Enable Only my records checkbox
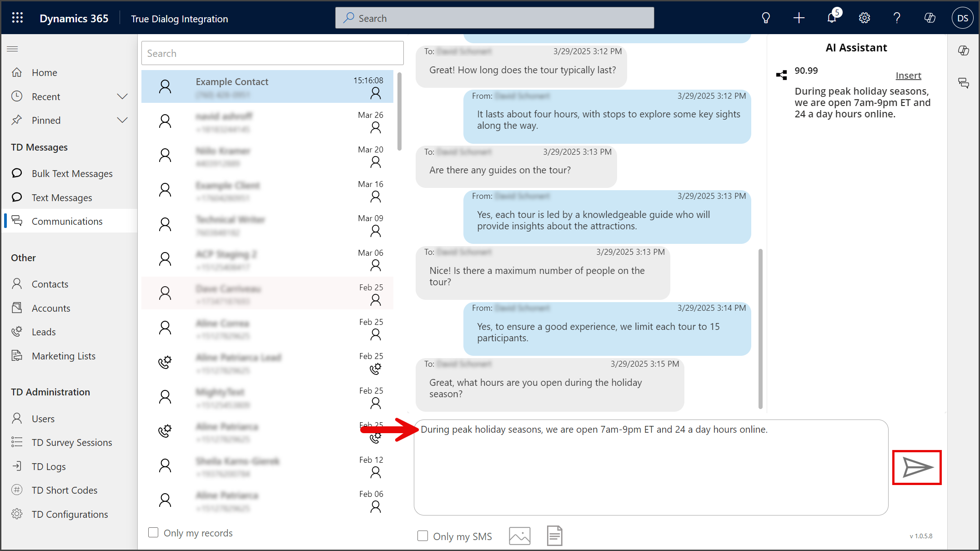 pos(153,533)
